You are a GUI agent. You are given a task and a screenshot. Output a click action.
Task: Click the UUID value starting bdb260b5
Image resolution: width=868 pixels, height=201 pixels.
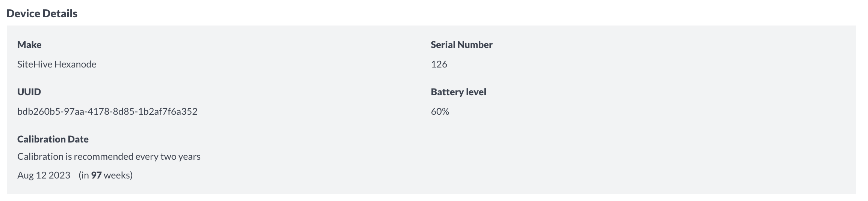(107, 111)
